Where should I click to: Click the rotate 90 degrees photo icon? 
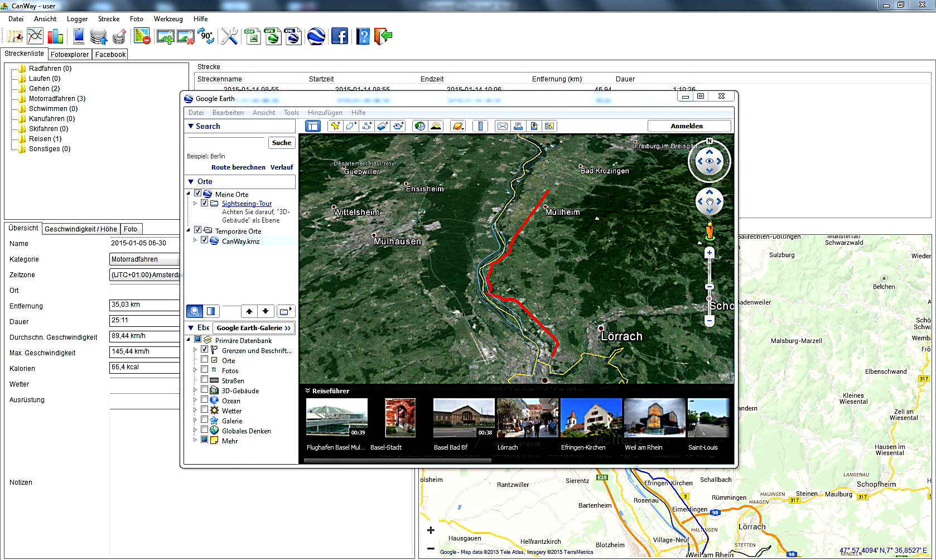pos(206,37)
